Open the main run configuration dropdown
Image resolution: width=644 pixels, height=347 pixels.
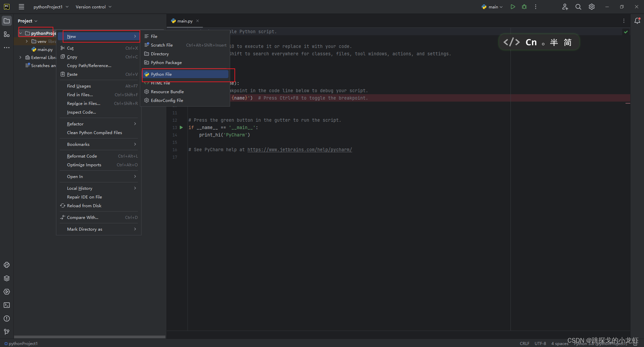[492, 7]
